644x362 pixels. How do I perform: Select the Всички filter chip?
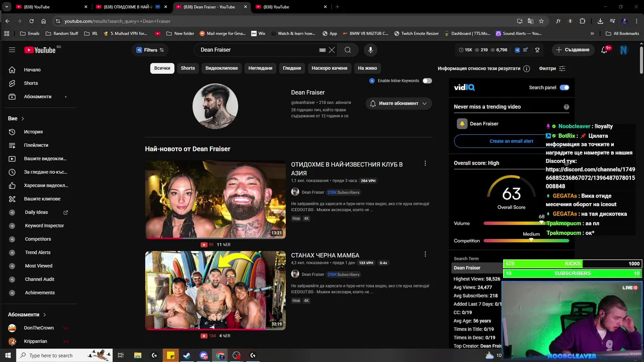click(x=162, y=68)
